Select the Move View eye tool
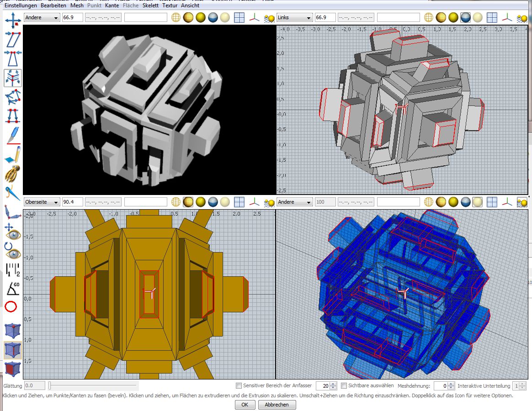532x411 pixels. [x=13, y=232]
